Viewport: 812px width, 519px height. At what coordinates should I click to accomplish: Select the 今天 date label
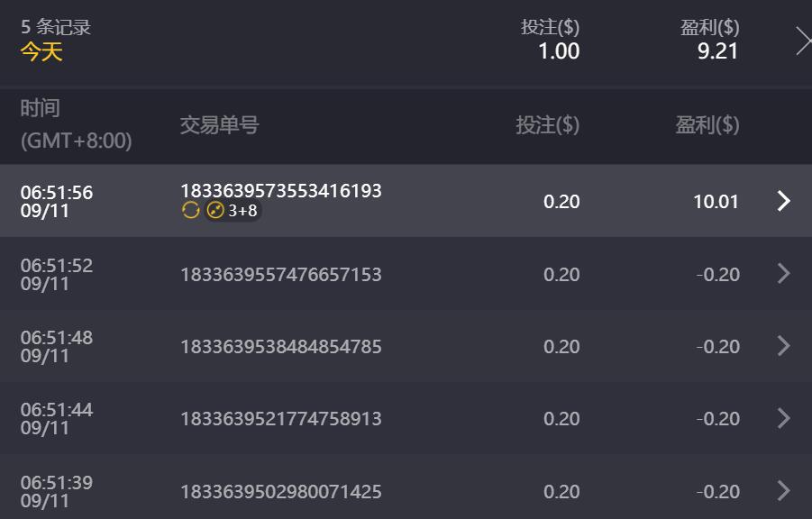(41, 51)
